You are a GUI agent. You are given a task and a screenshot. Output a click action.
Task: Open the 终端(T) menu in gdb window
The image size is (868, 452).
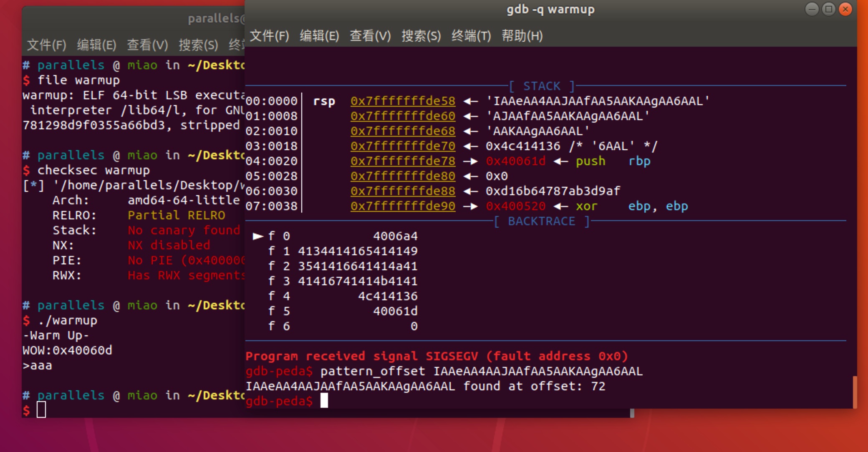(471, 36)
